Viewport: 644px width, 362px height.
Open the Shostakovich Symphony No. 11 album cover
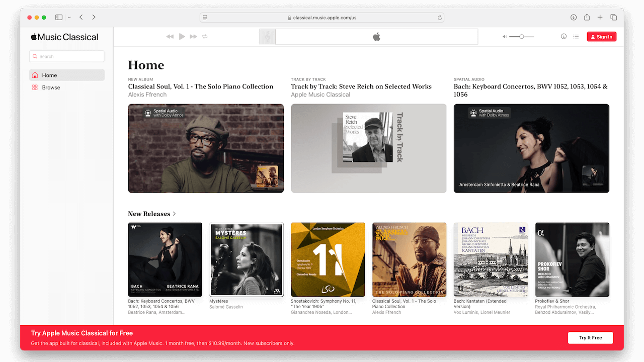pyautogui.click(x=328, y=259)
